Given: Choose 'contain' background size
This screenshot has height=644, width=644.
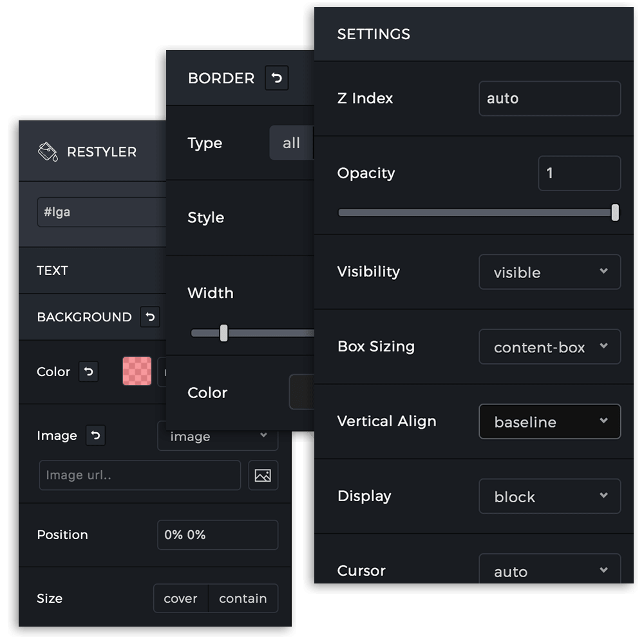Looking at the screenshot, I should tap(243, 598).
